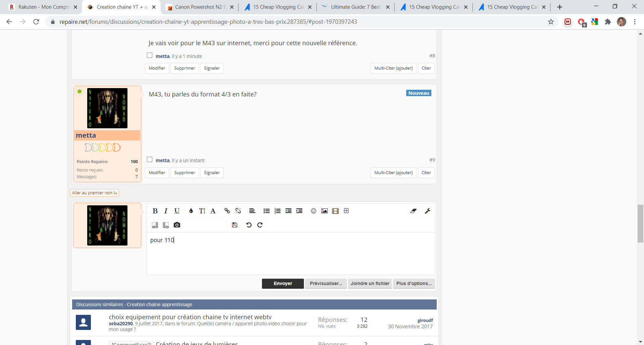Go back to the previous page
The height and width of the screenshot is (345, 644).
(9, 22)
